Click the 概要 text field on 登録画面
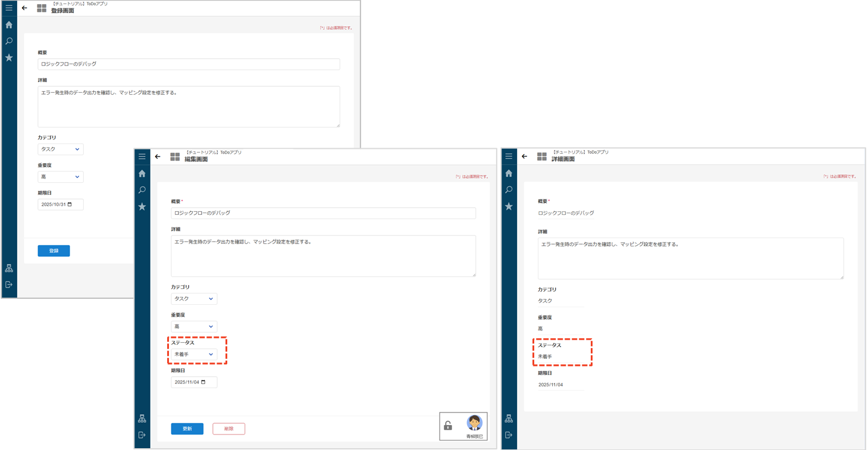 (189, 64)
